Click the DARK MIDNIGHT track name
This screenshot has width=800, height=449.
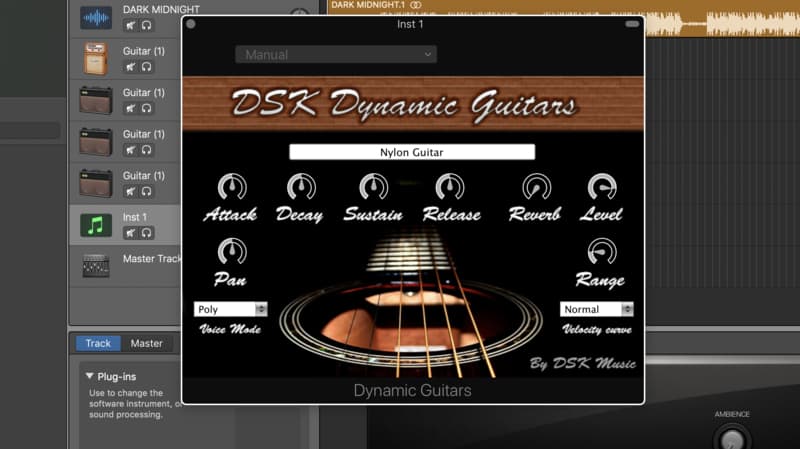pos(161,9)
